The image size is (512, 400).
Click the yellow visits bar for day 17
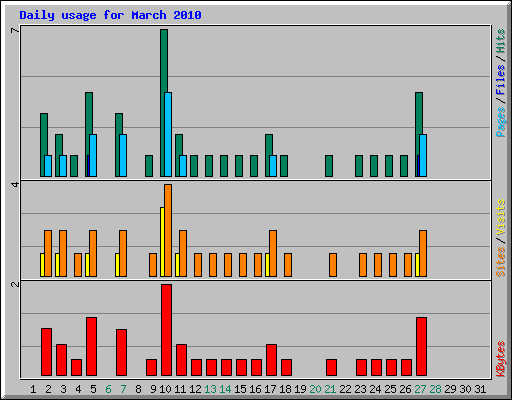point(267,265)
